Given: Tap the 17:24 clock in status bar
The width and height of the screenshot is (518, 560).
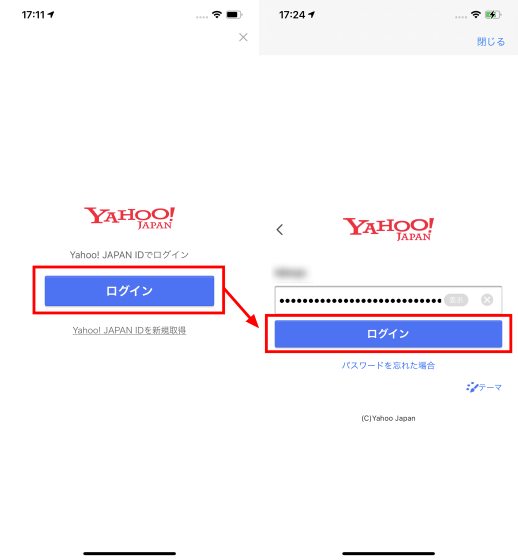Looking at the screenshot, I should tap(292, 15).
